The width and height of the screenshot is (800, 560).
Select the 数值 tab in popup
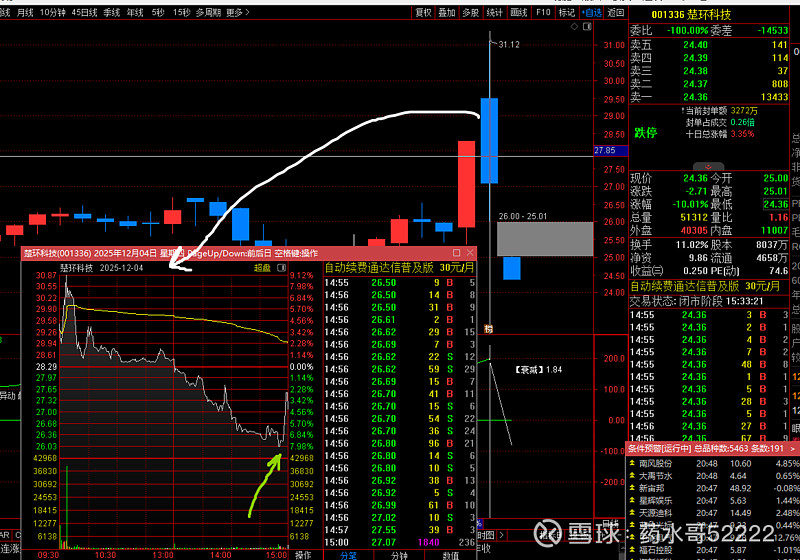451,555
